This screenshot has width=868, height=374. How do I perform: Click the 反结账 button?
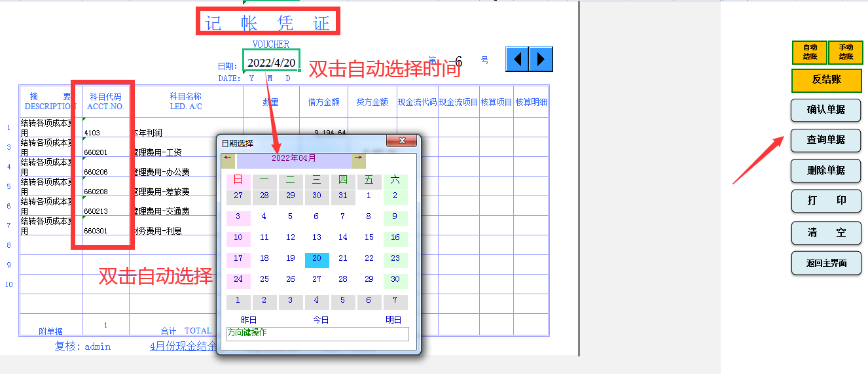pyautogui.click(x=827, y=80)
